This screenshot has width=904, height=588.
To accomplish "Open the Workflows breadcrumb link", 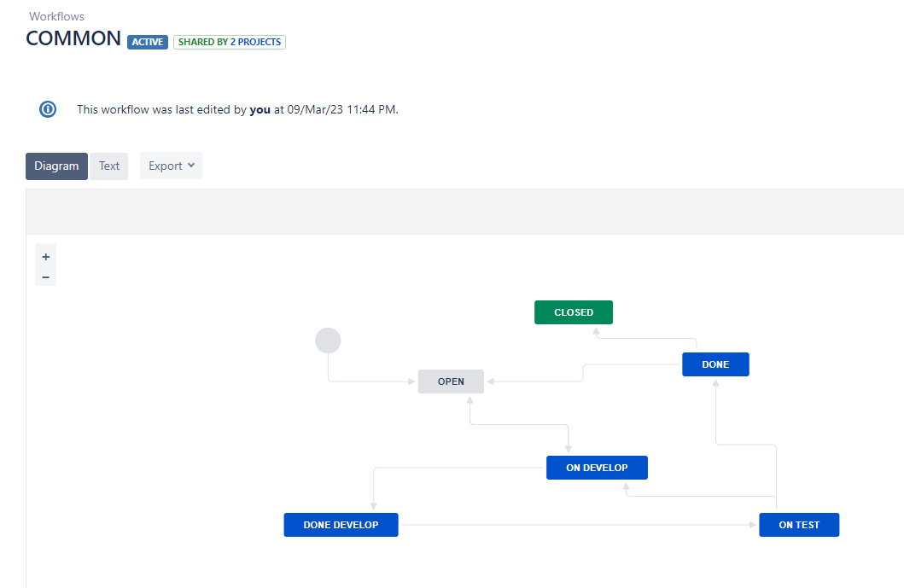I will click(x=56, y=16).
